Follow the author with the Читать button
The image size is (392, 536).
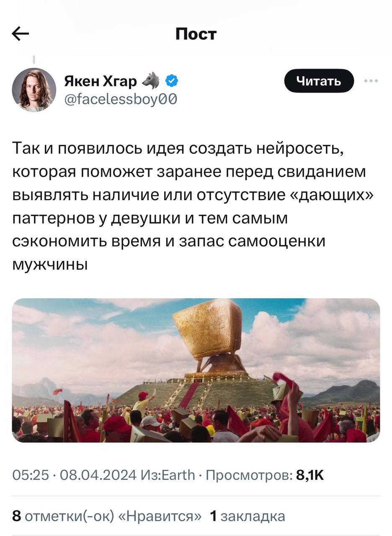point(319,81)
